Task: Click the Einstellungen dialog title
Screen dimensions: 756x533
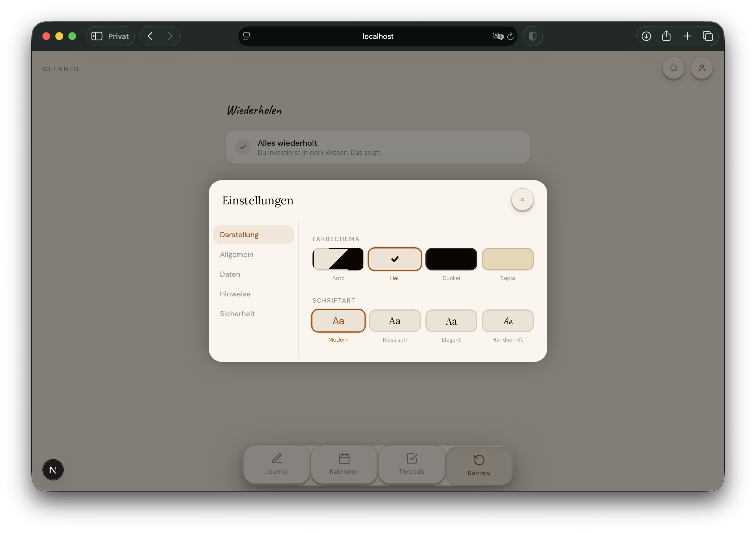Action: (x=258, y=200)
